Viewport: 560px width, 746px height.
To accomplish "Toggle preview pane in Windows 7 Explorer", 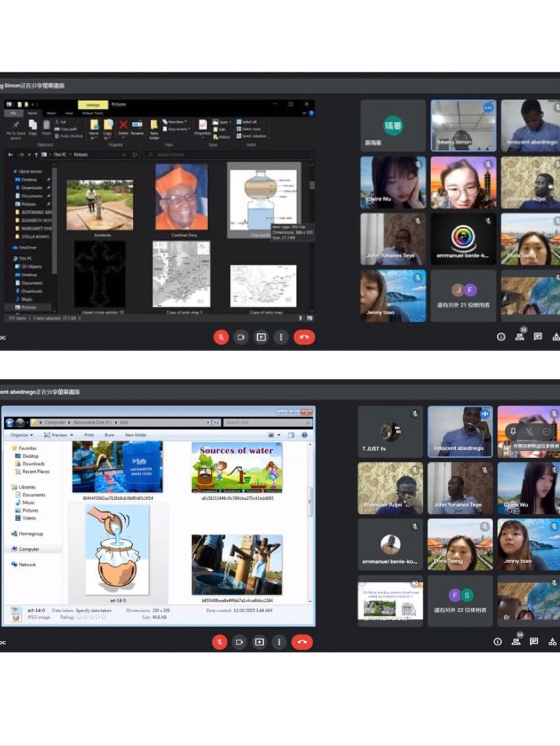I will [291, 435].
